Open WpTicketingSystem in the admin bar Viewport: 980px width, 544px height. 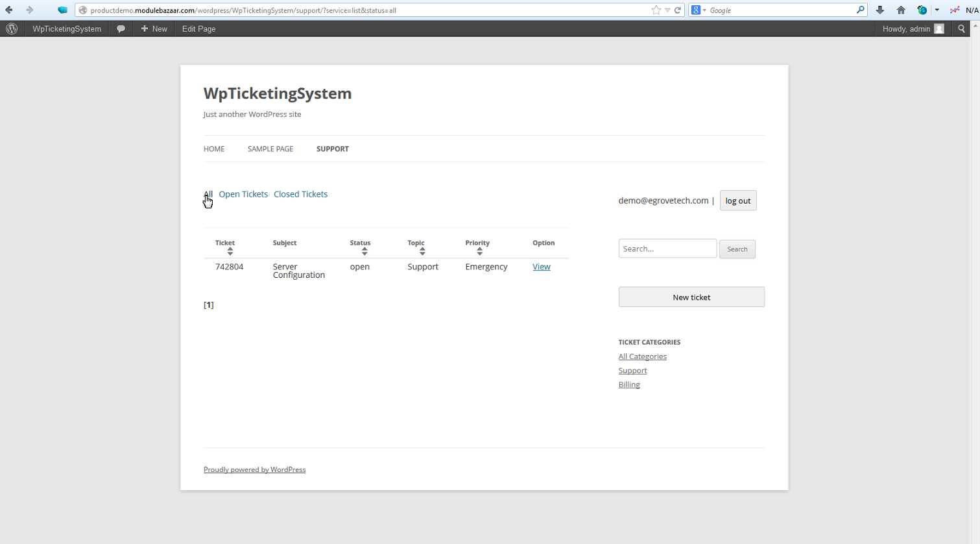[x=67, y=29]
